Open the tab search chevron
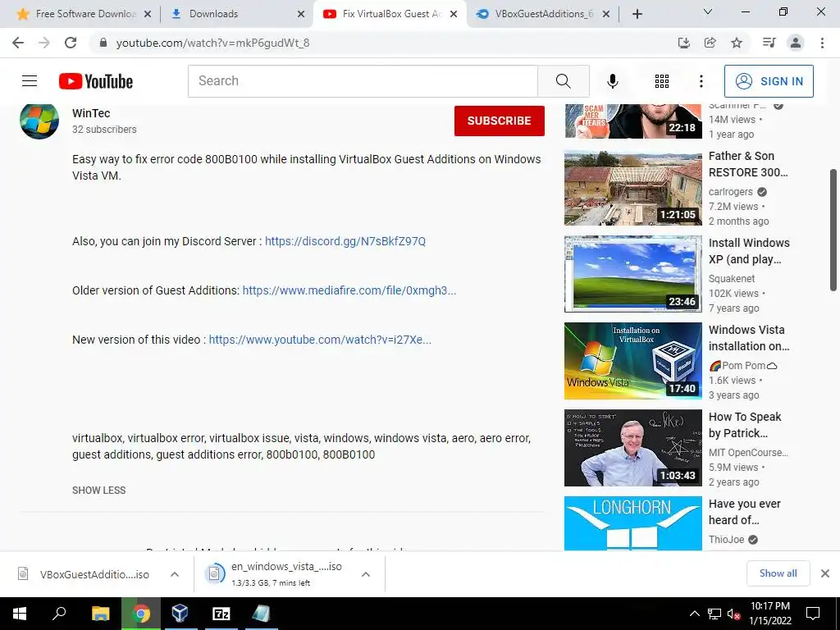840x630 pixels. (x=708, y=11)
